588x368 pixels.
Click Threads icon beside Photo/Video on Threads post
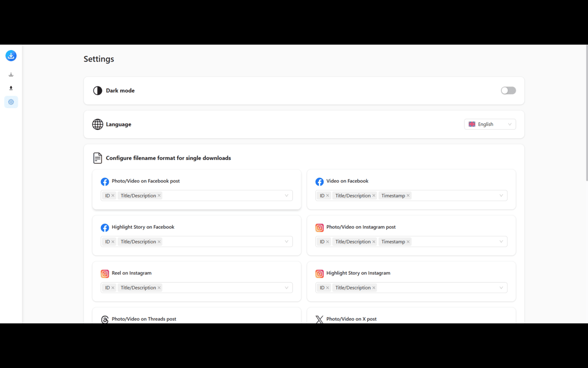[105, 319]
